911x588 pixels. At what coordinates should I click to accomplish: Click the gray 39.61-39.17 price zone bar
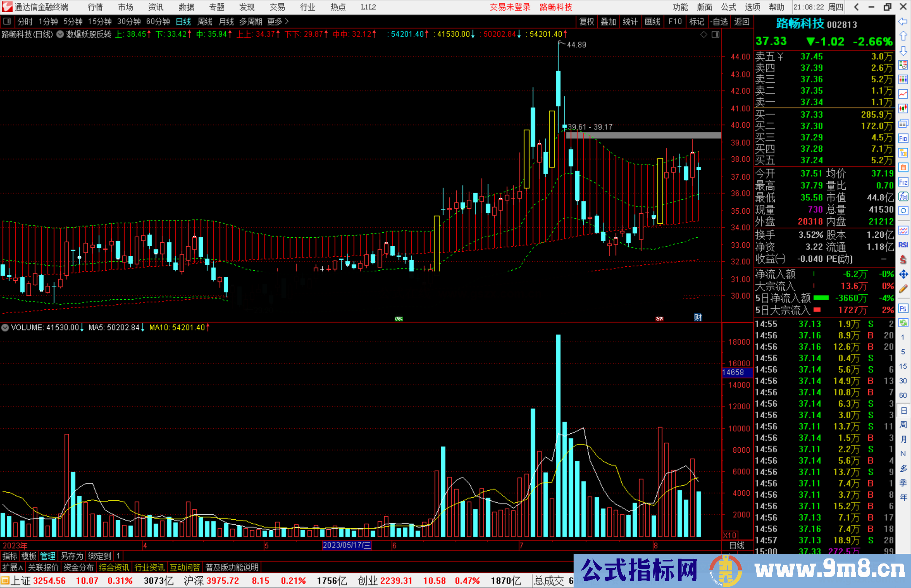pos(643,135)
